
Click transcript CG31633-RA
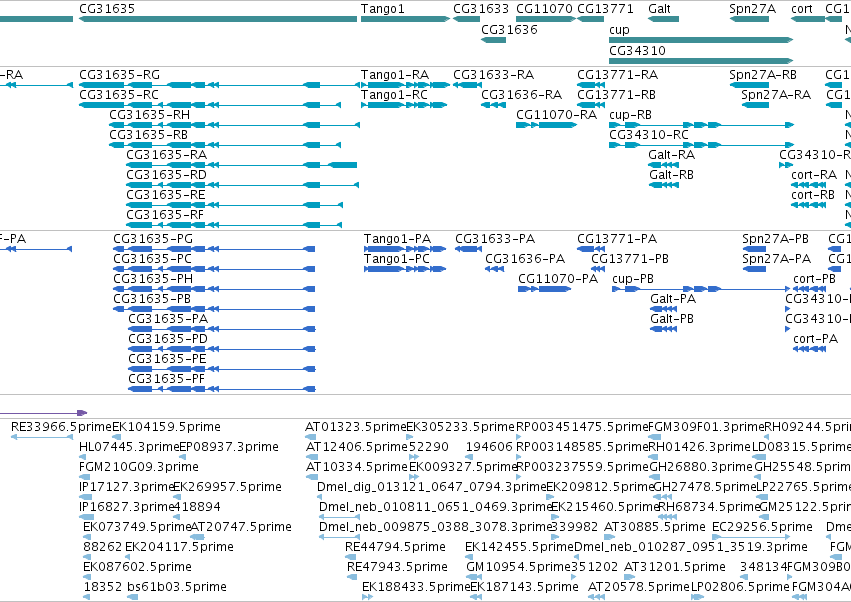493,74
